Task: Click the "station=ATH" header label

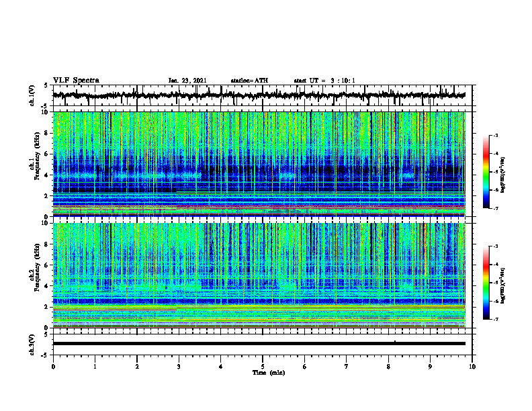Action: coord(249,81)
